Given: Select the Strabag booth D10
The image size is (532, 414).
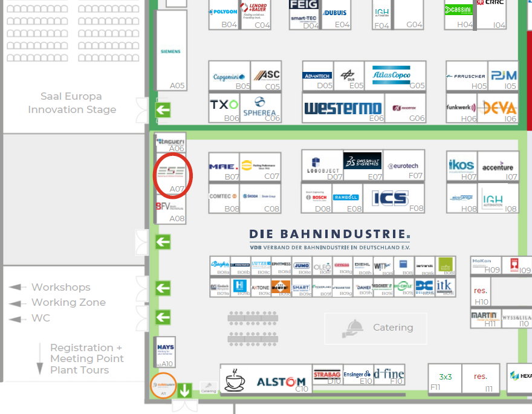Looking at the screenshot, I should click(327, 375).
